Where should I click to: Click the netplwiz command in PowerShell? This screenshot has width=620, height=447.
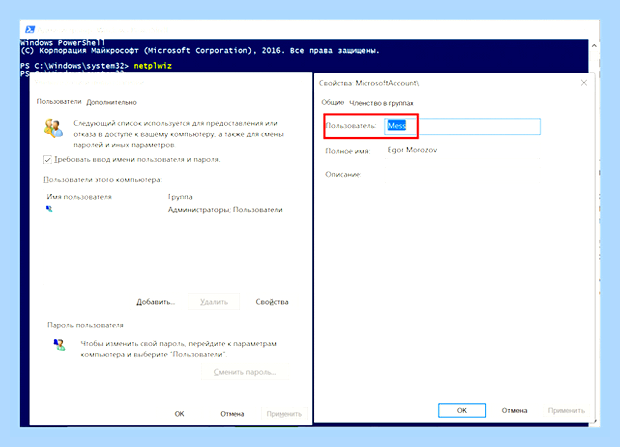(153, 66)
